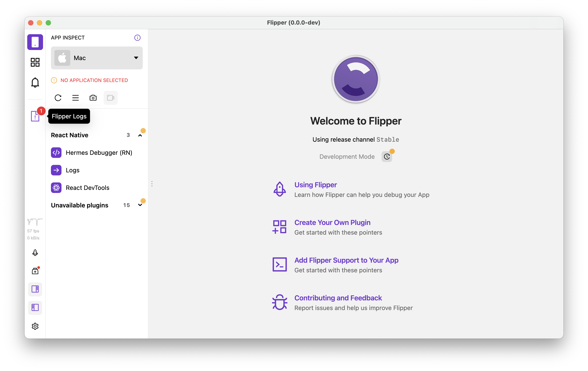The image size is (588, 371).
Task: Open the Using Flipper link
Action: point(316,185)
